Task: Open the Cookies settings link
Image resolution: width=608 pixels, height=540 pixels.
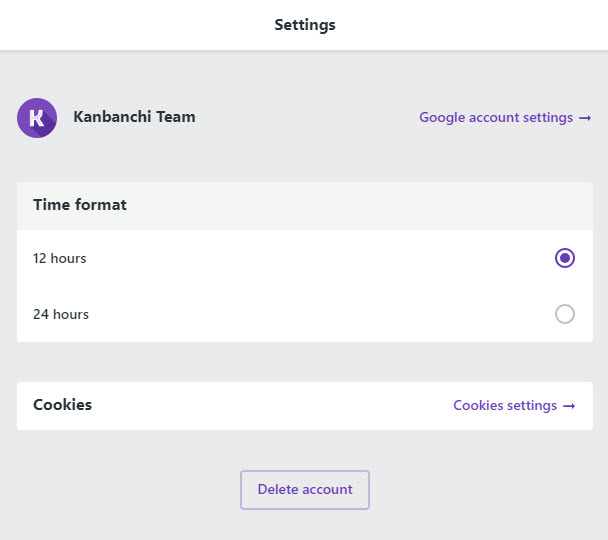Action: pyautogui.click(x=514, y=405)
